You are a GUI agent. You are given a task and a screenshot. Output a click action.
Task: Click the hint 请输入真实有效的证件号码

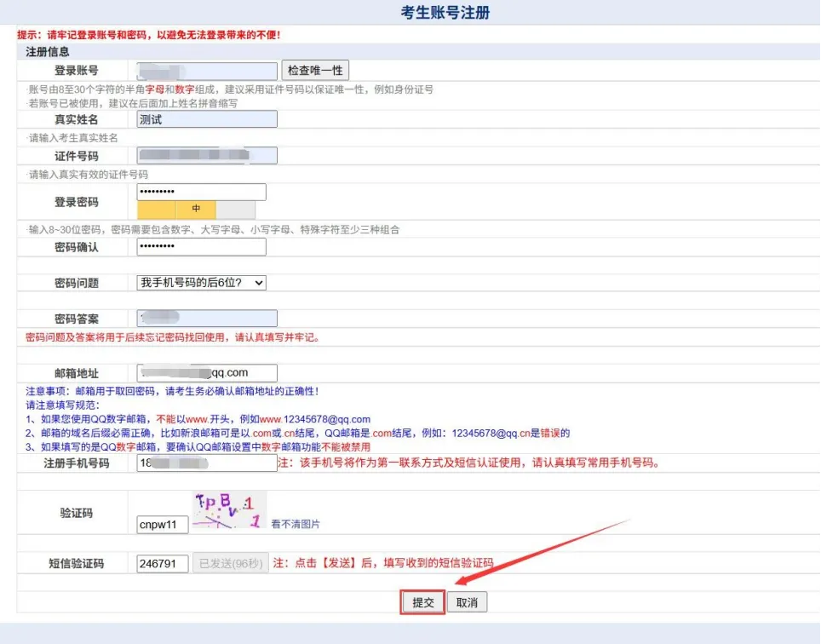89,175
